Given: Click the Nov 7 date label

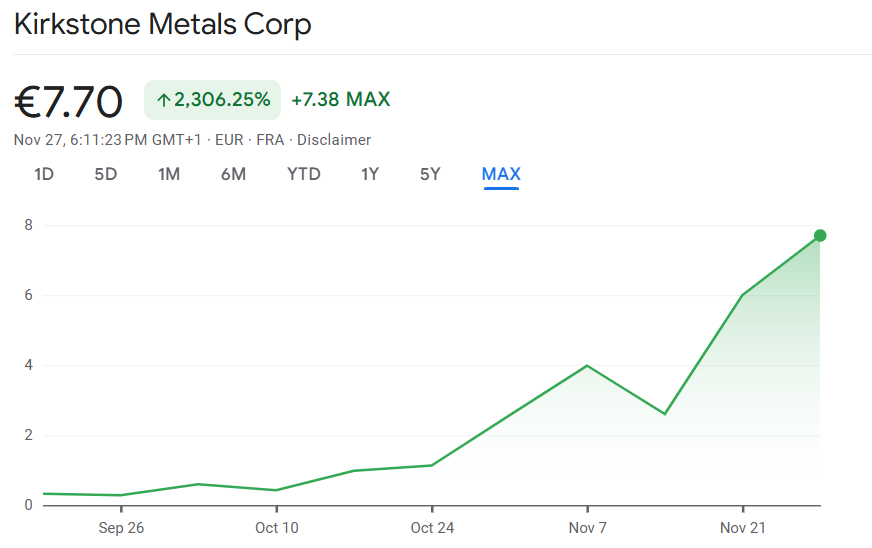Looking at the screenshot, I should coord(587,528).
